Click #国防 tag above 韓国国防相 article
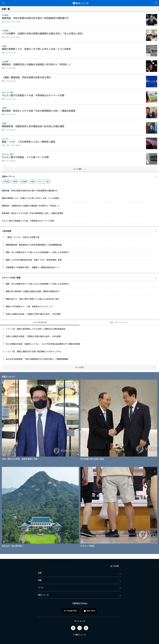Screen dimensions: 159x644 (x=4, y=124)
